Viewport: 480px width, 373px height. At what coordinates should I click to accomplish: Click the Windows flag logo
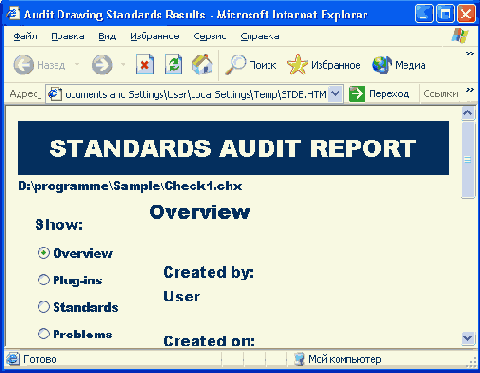460,35
